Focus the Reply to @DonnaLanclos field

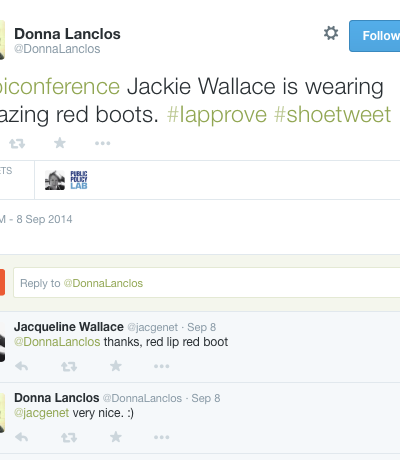(207, 283)
